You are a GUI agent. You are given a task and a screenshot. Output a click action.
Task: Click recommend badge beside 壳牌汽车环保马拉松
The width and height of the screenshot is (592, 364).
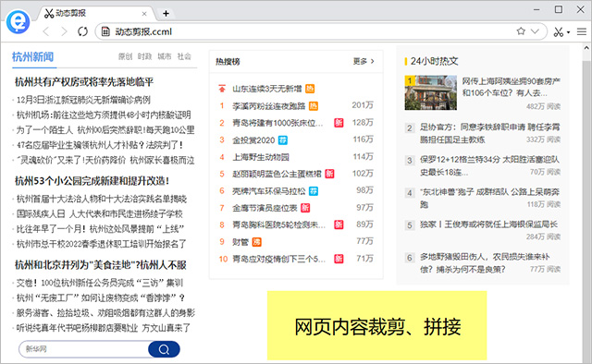[x=314, y=191]
